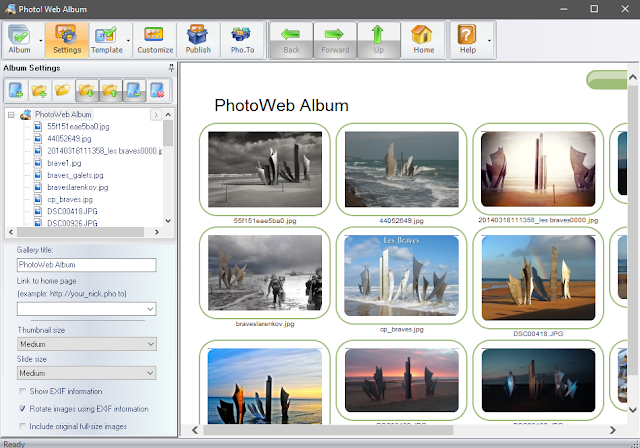Click the preview's horizontal scroll right arrow
640x448 pixels.
point(612,430)
